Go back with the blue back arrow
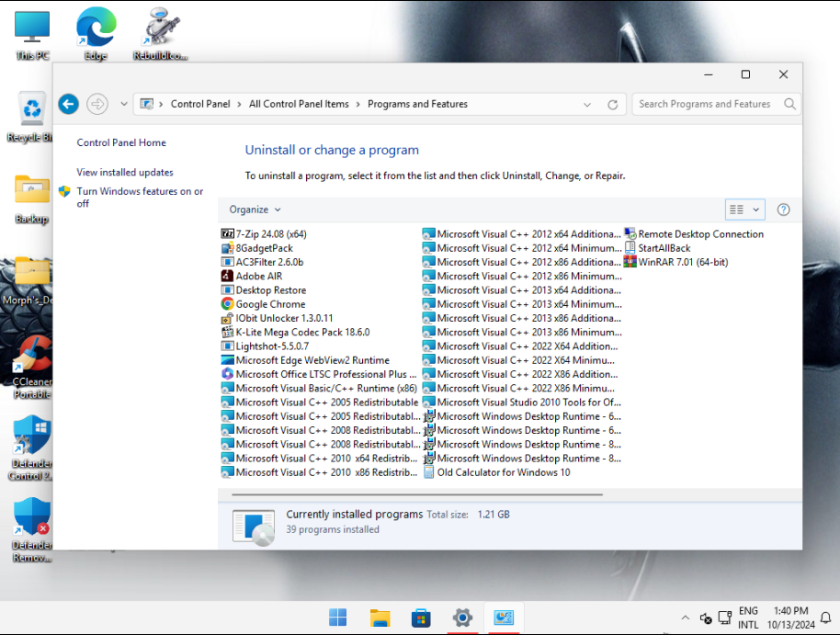Screen dimensions: 840x635 (69, 104)
